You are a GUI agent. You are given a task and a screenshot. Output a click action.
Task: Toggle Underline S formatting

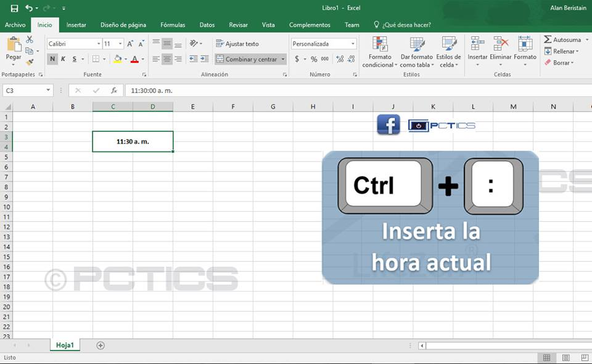pos(75,59)
